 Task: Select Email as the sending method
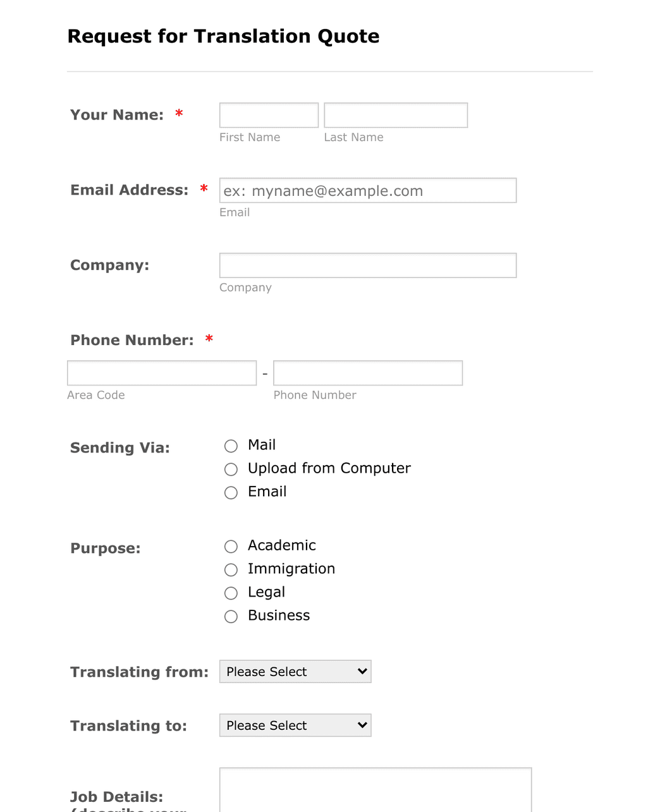(231, 492)
